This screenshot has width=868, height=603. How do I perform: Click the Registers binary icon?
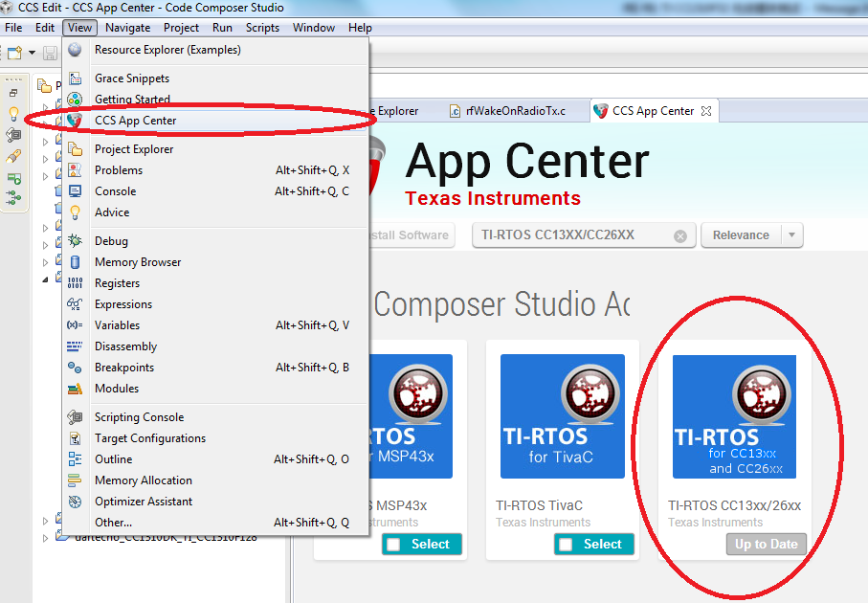tap(75, 283)
